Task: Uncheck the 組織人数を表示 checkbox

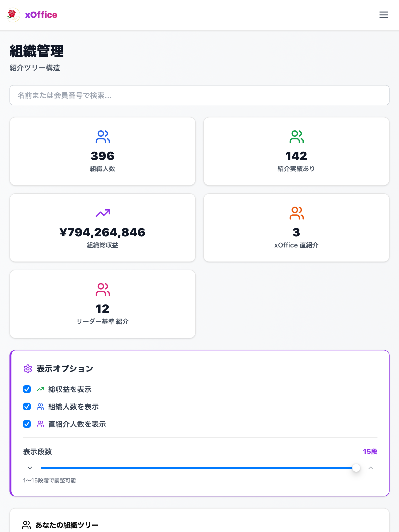Action: coord(27,407)
